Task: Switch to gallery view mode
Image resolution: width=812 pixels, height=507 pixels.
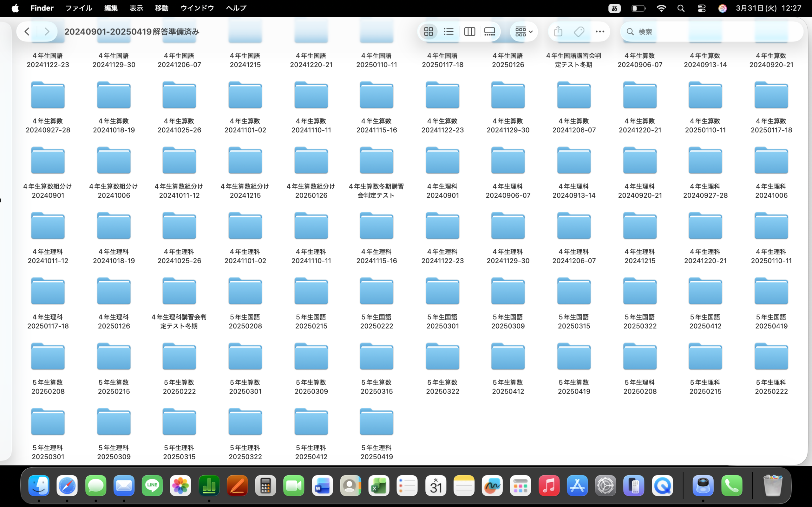Action: click(489, 31)
